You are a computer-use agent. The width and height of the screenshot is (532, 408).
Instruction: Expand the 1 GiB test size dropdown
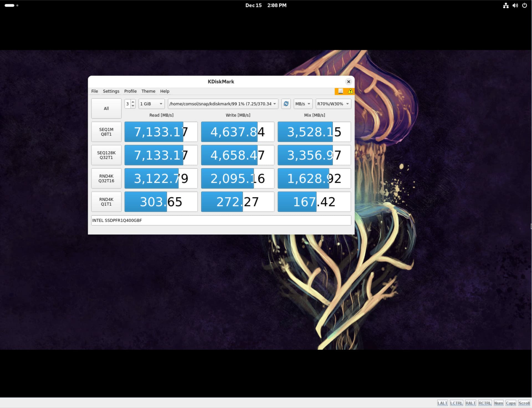pos(151,104)
